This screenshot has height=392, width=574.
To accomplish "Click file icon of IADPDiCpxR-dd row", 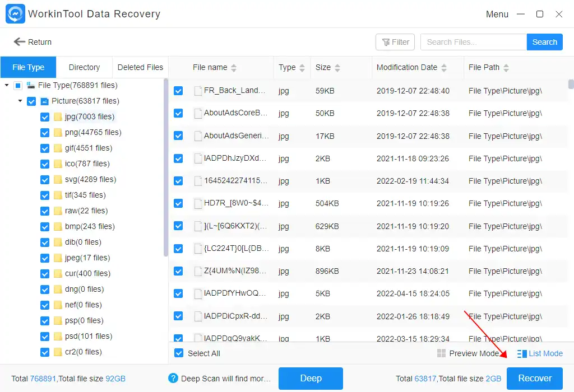I will (x=198, y=316).
